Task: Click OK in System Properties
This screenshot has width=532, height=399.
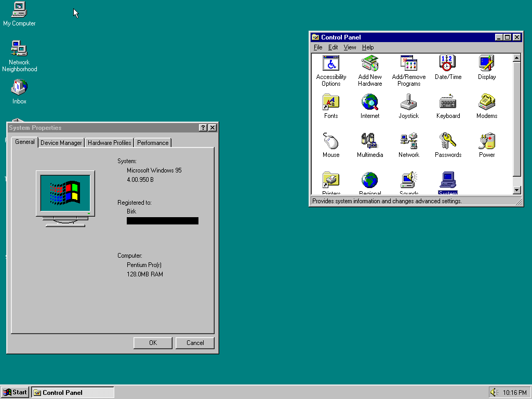Action: coord(152,343)
